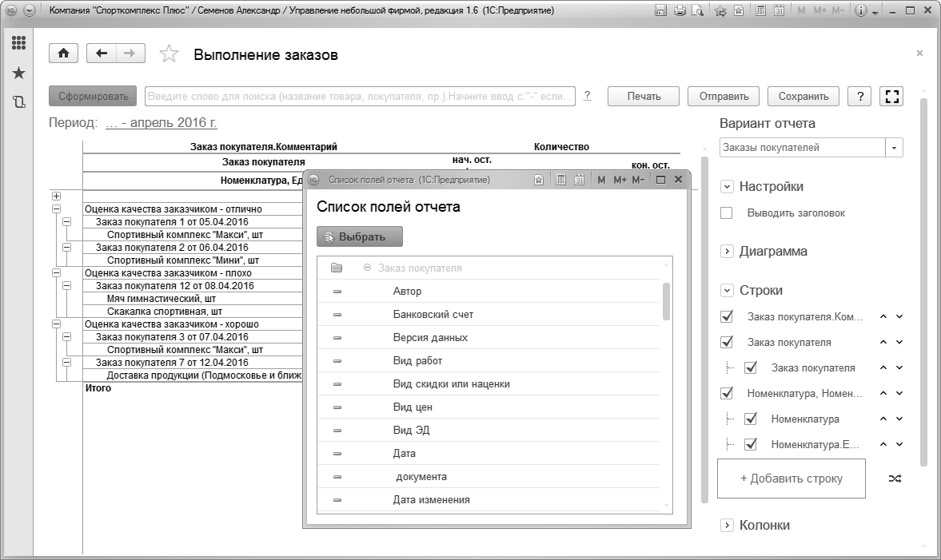Click the Выбрать button
Screen dimensions: 941x560
pyautogui.click(x=360, y=236)
